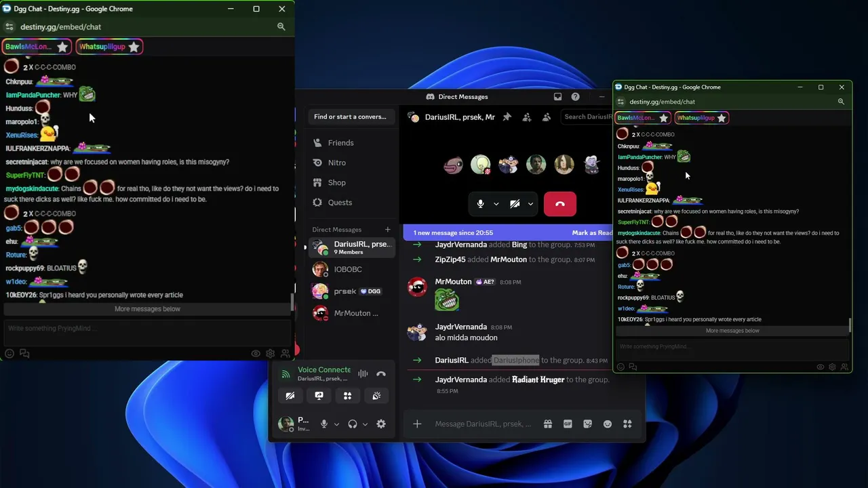Viewport: 868px width, 488px height.
Task: Open Discord help question mark icon
Action: 575,97
